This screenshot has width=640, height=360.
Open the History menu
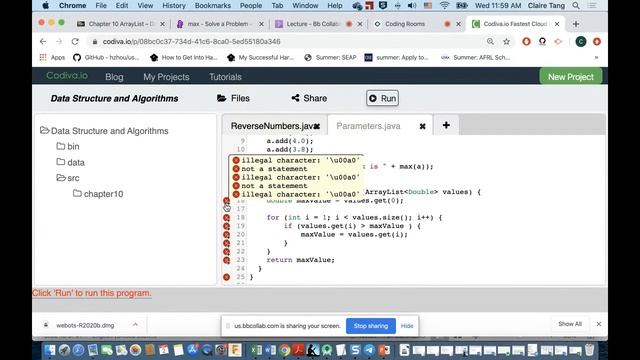[x=174, y=6]
